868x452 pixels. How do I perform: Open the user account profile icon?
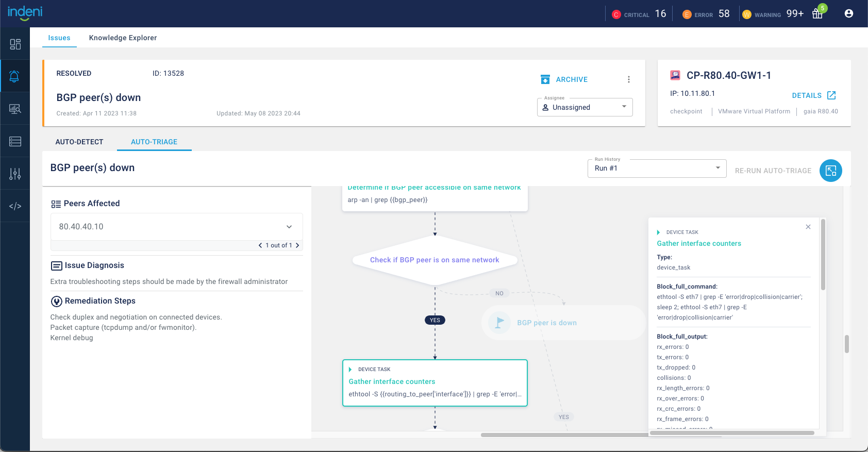tap(848, 14)
